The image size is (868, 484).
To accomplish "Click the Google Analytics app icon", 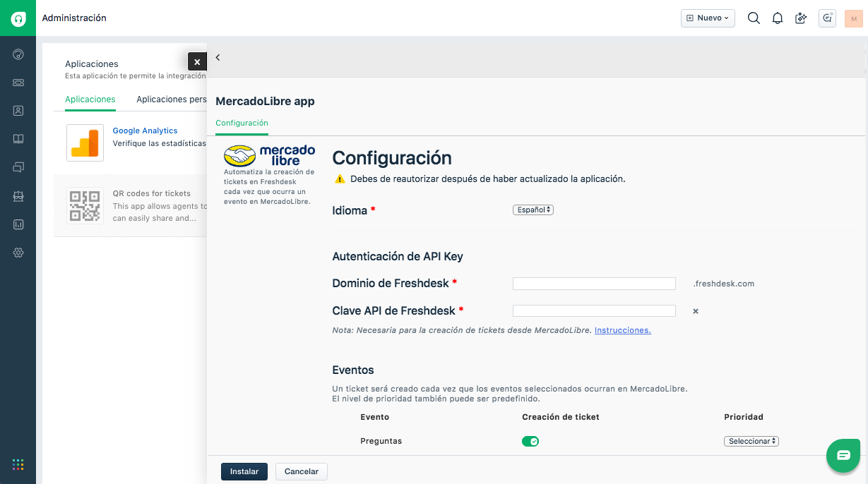I will click(85, 143).
